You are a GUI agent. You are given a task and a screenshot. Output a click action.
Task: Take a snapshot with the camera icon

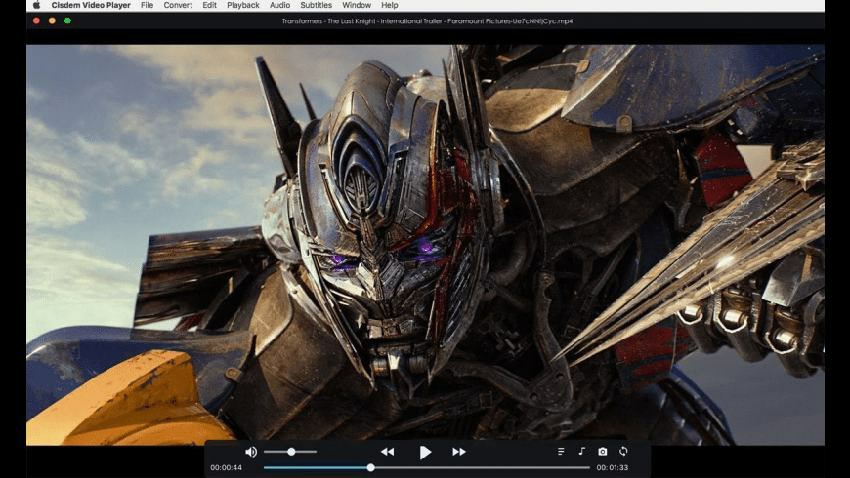click(602, 451)
